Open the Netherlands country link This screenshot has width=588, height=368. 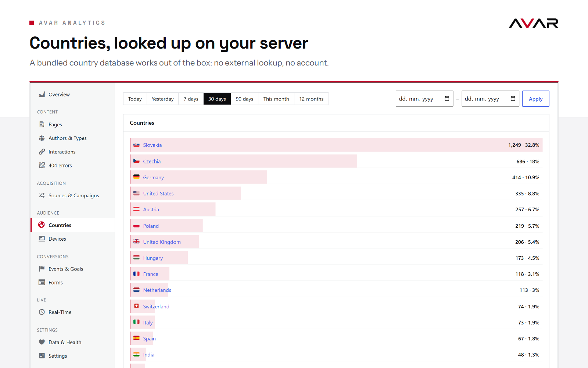pos(157,290)
